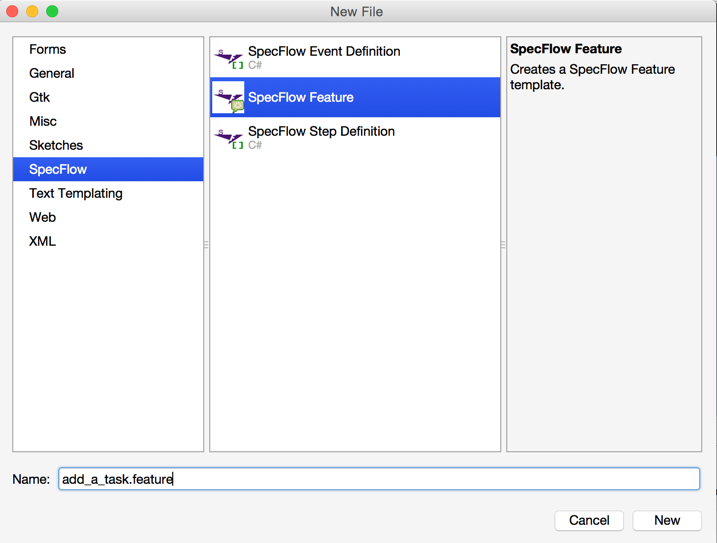Click the Name input field

click(x=379, y=479)
